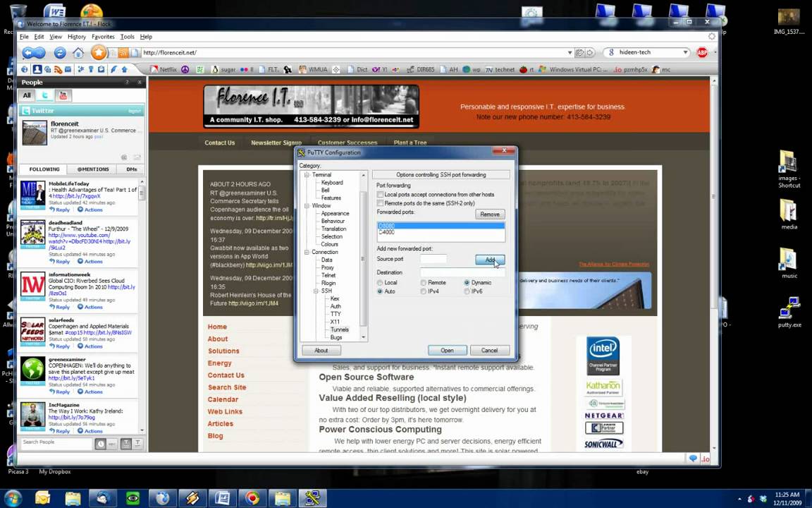The width and height of the screenshot is (812, 508).
Task: Click the Twitter filter icon in People sidebar
Action: point(45,95)
